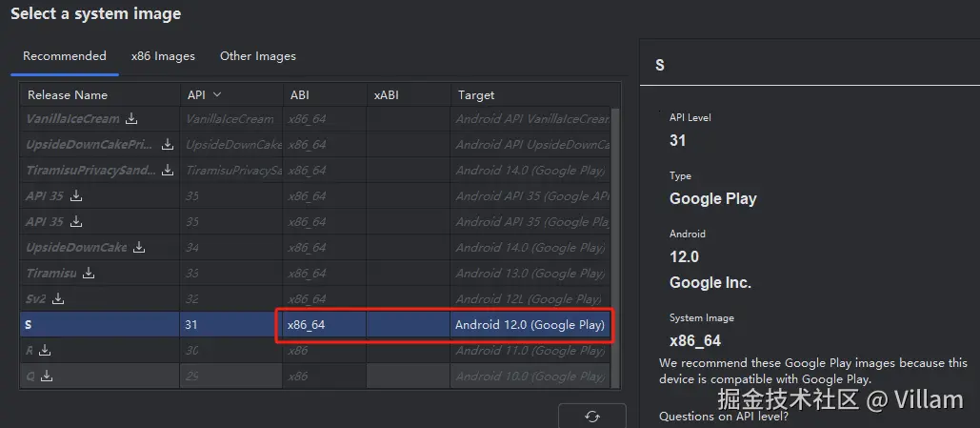Viewport: 980px width, 428px height.
Task: Click the ABI column header
Action: pos(299,94)
